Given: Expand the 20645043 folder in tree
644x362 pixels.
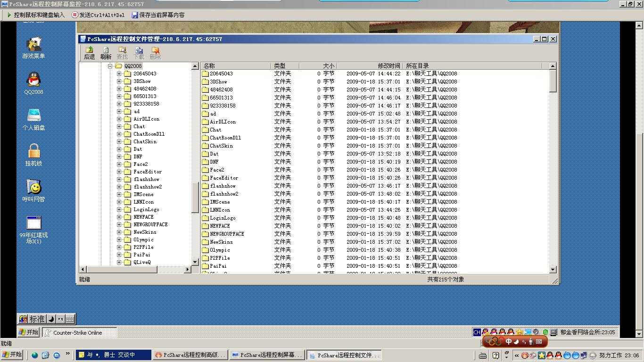Looking at the screenshot, I should (x=119, y=74).
